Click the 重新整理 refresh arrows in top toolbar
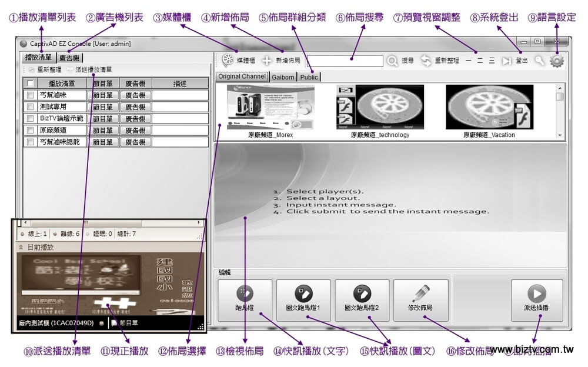 [x=426, y=61]
